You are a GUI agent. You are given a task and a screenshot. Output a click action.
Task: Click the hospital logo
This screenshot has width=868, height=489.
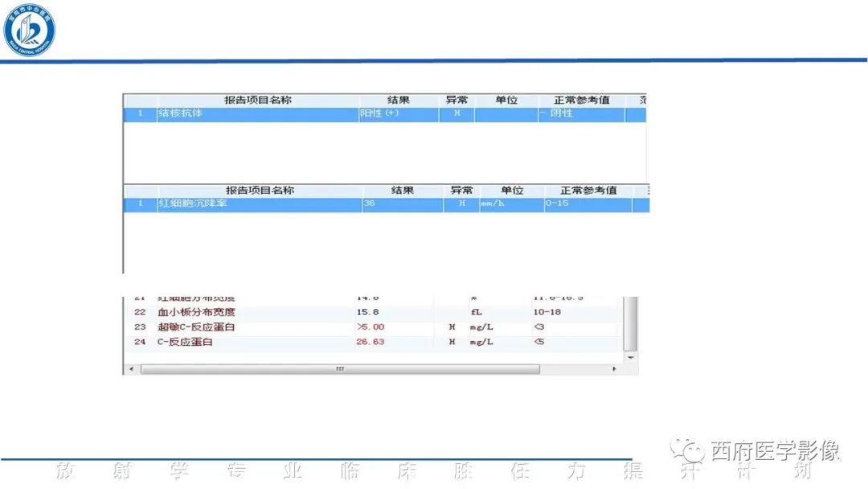(x=30, y=29)
